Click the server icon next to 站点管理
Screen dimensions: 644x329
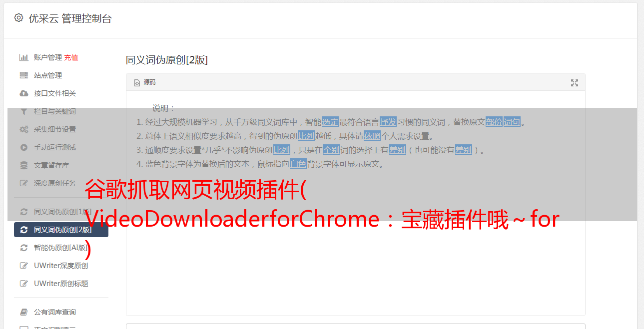23,75
